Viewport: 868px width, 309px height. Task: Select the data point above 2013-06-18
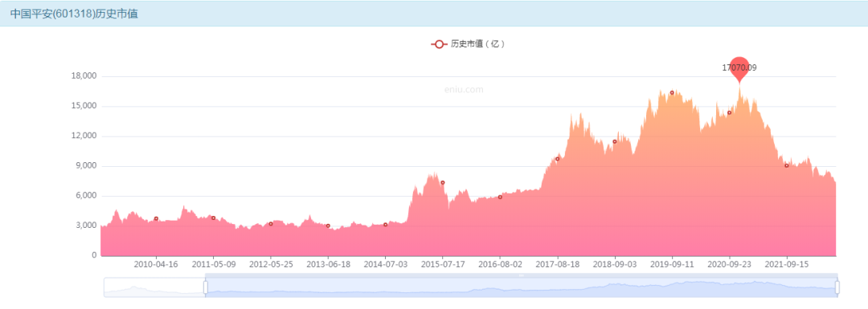click(328, 226)
